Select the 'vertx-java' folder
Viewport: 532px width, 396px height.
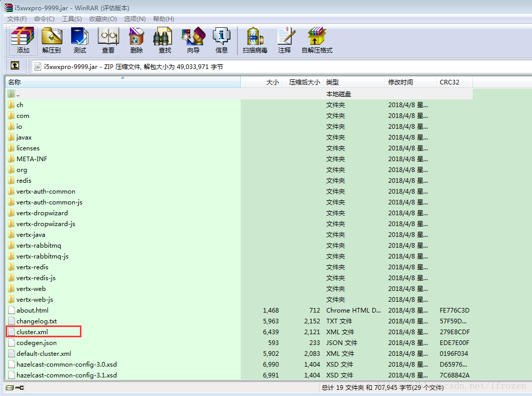(26, 235)
